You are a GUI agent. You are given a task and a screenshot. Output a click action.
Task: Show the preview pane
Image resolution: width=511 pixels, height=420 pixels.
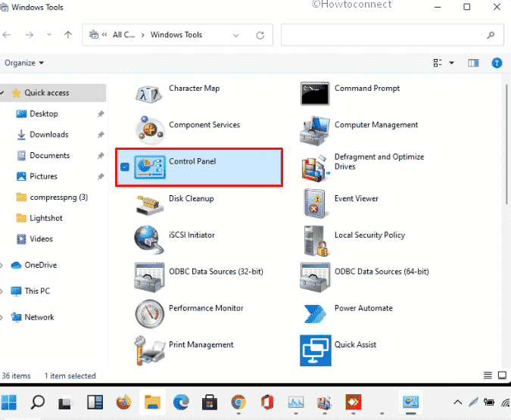pyautogui.click(x=473, y=63)
